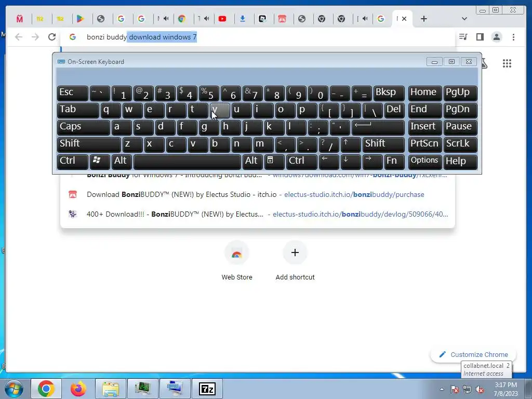Open the media controls icon in toolbar
Viewport: 532px width, 399px height.
(x=463, y=37)
